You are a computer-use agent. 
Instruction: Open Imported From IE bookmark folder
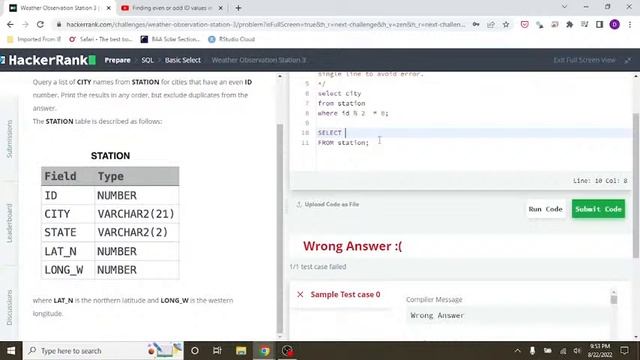[34, 39]
